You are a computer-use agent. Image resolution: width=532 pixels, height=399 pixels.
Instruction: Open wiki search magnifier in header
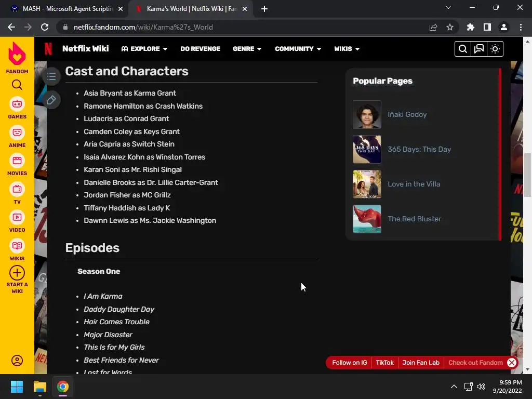point(462,49)
